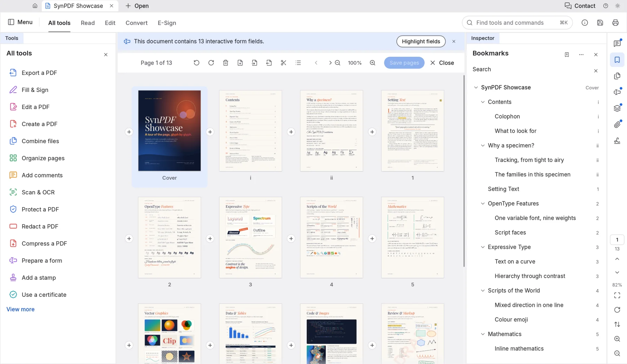The width and height of the screenshot is (627, 364).
Task: Open the Layers panel icon
Action: click(617, 108)
